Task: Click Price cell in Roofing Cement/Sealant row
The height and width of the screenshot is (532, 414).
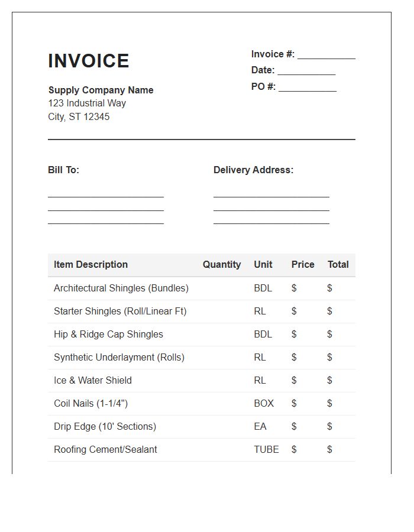Action: point(303,450)
